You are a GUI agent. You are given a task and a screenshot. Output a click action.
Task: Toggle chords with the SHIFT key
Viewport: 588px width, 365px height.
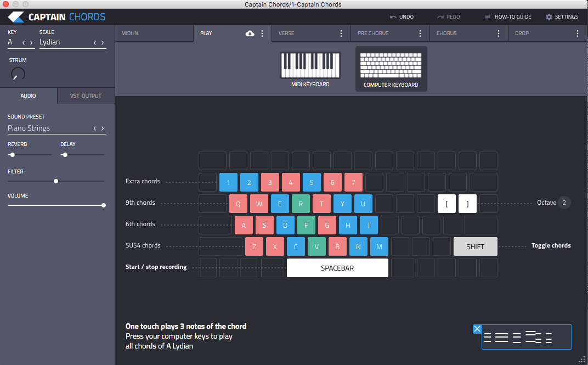pyautogui.click(x=476, y=247)
